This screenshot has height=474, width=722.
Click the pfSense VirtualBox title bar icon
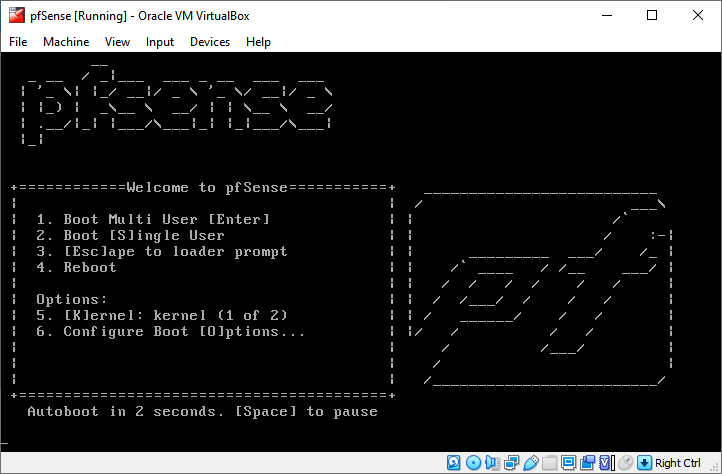tap(17, 15)
